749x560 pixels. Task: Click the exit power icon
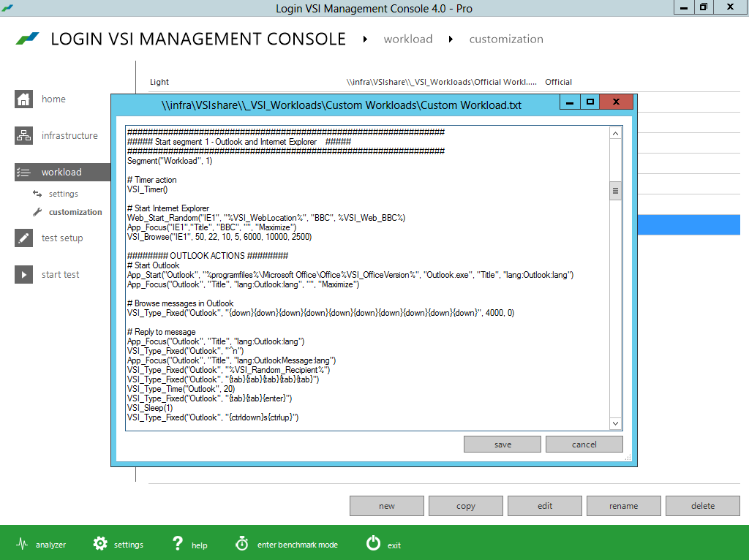coord(373,545)
